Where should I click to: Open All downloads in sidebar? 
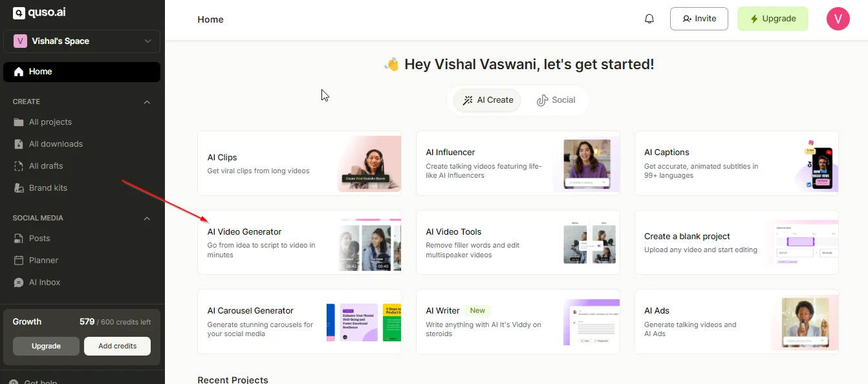(81, 144)
